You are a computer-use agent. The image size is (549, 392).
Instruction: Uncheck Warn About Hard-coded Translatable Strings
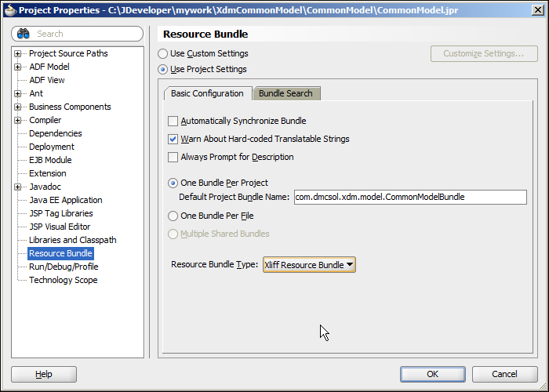[x=173, y=139]
